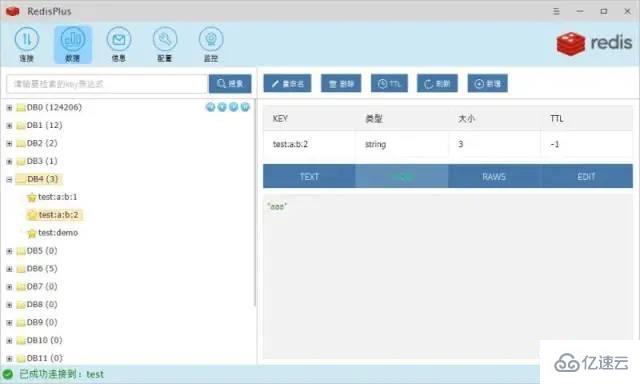
Task: Expand the DB3 (1) node
Action: pos(9,162)
